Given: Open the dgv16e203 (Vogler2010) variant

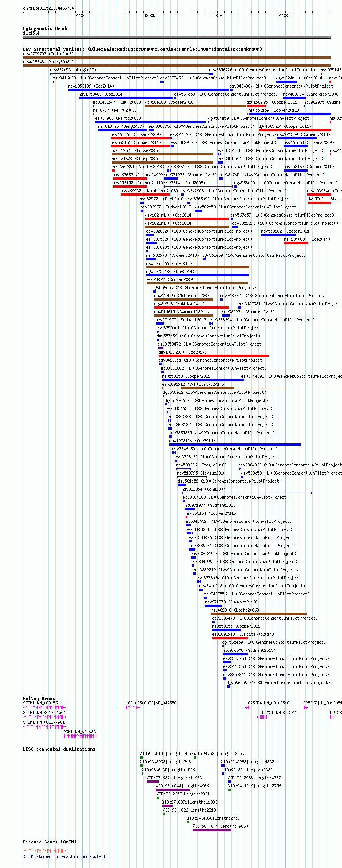Looking at the screenshot, I should (x=195, y=106).
